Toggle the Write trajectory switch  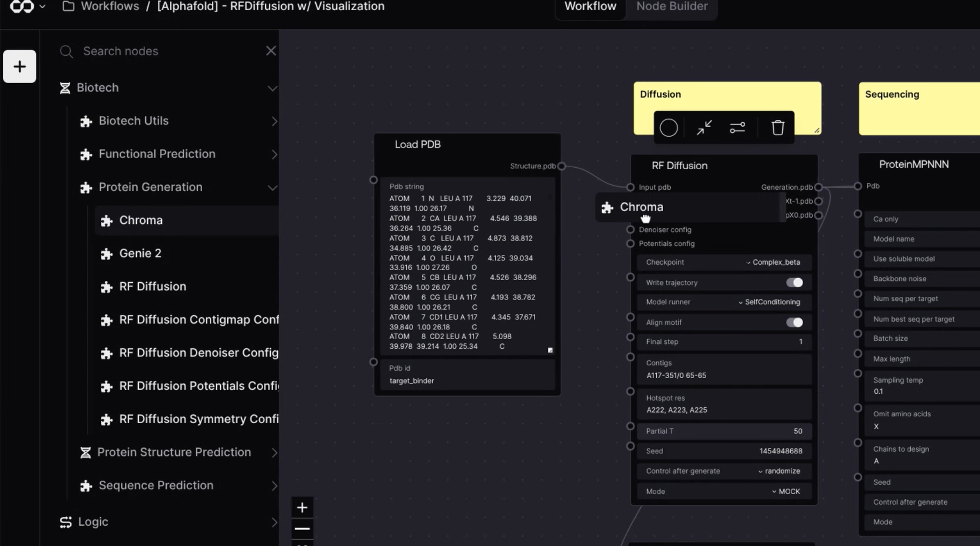(x=795, y=282)
